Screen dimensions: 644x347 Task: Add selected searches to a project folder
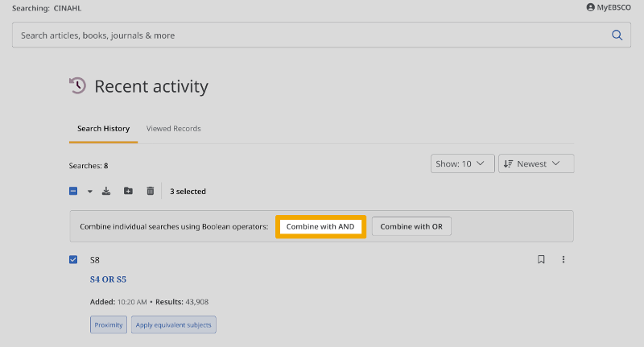[x=128, y=191]
